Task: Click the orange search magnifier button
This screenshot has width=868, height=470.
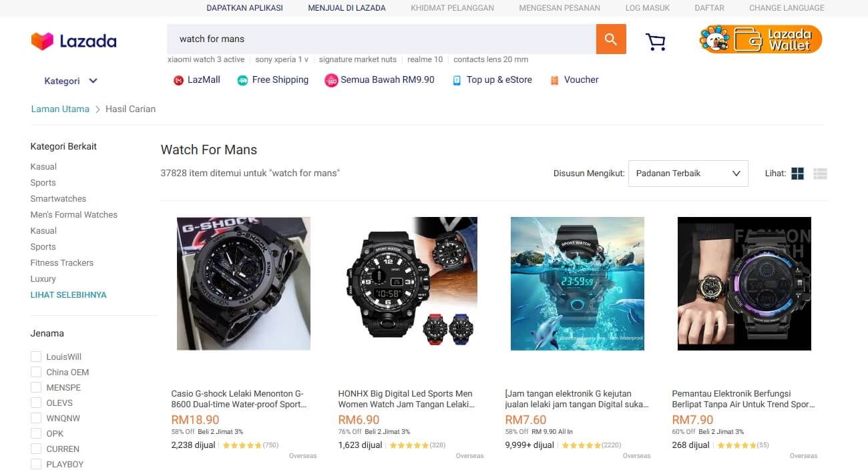Action: click(x=611, y=39)
